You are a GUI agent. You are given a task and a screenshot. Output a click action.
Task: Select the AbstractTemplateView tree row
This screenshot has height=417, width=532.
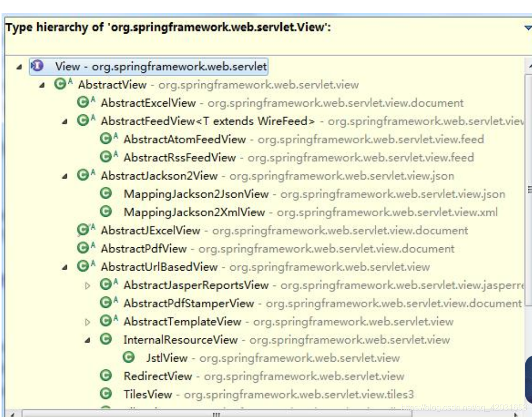(x=276, y=321)
